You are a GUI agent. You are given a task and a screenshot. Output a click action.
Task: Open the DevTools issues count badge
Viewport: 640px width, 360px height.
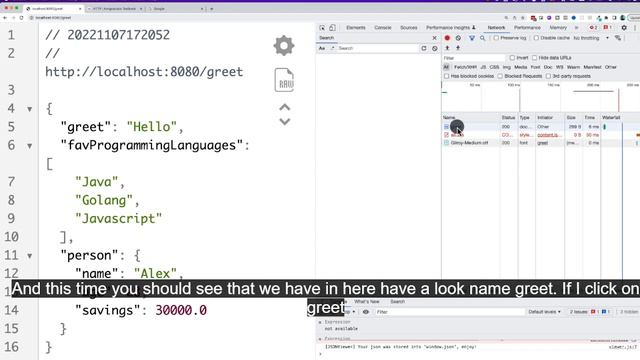[607, 28]
